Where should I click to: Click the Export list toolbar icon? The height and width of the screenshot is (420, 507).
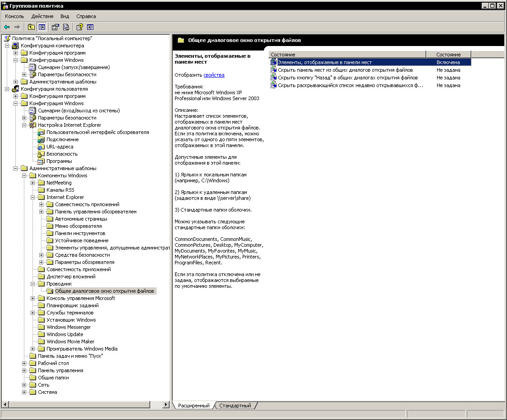coord(66,27)
